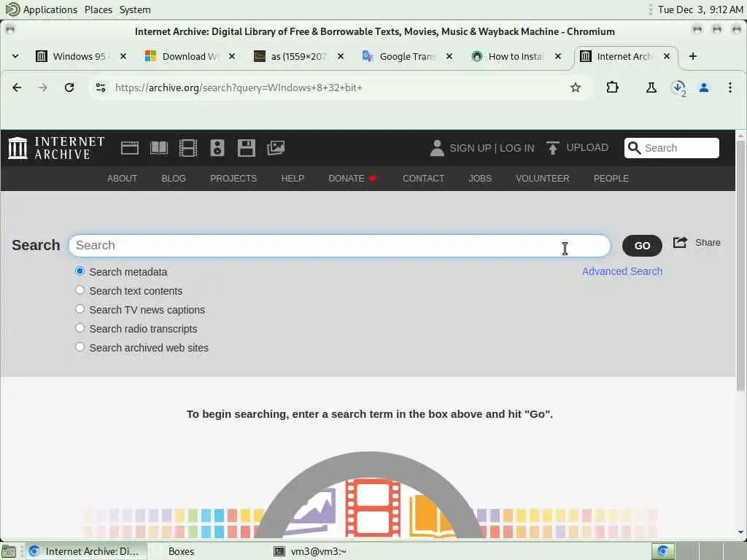Open the JOBS link
This screenshot has height=560, width=747.
(480, 179)
